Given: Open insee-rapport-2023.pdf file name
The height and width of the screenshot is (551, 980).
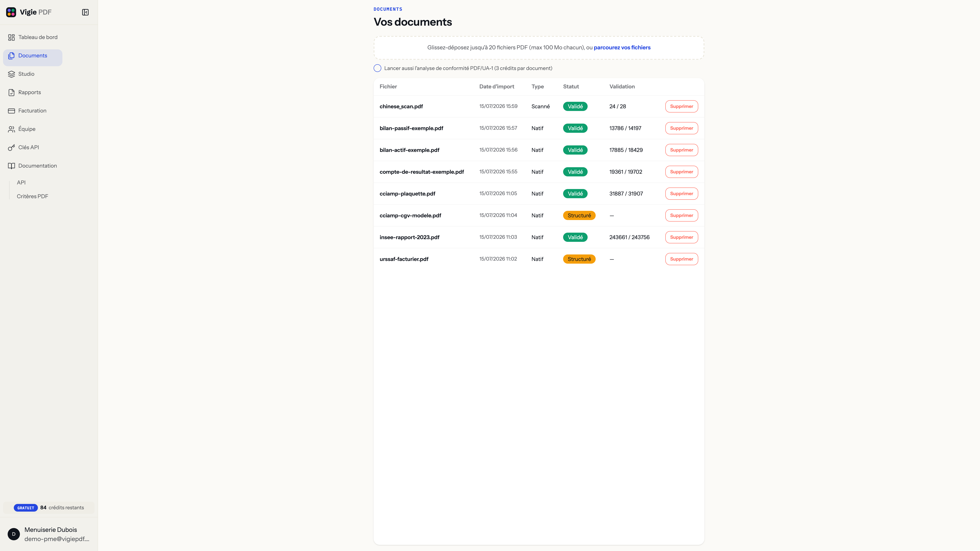Looking at the screenshot, I should [409, 237].
